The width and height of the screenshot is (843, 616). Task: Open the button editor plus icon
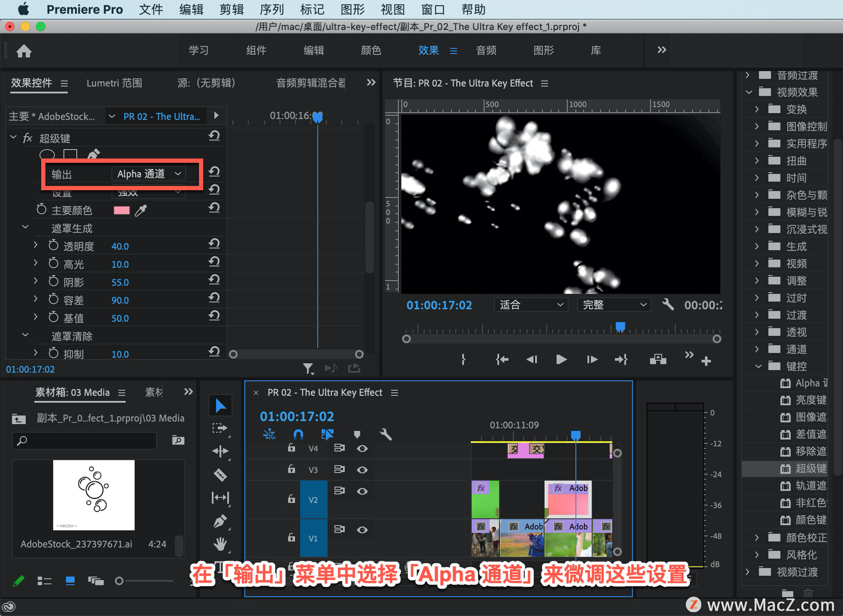pyautogui.click(x=706, y=361)
